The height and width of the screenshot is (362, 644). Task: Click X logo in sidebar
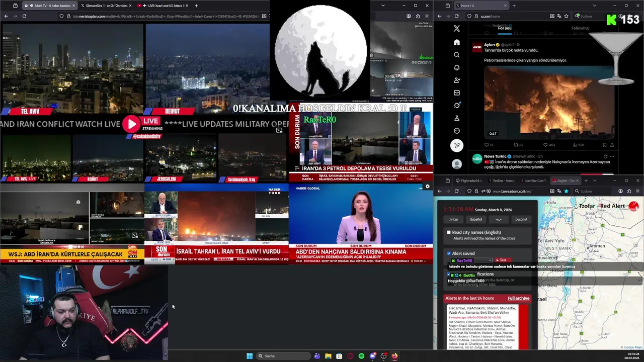[x=457, y=29]
